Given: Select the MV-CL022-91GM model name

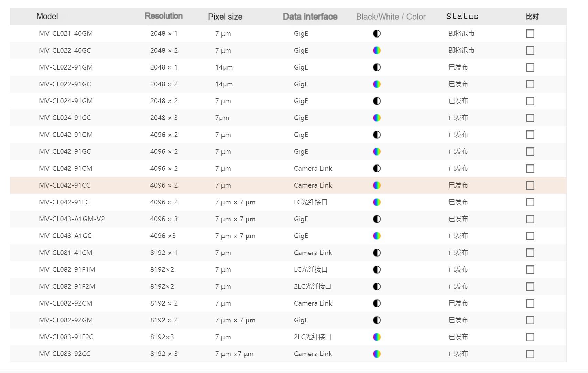Looking at the screenshot, I should coord(66,67).
